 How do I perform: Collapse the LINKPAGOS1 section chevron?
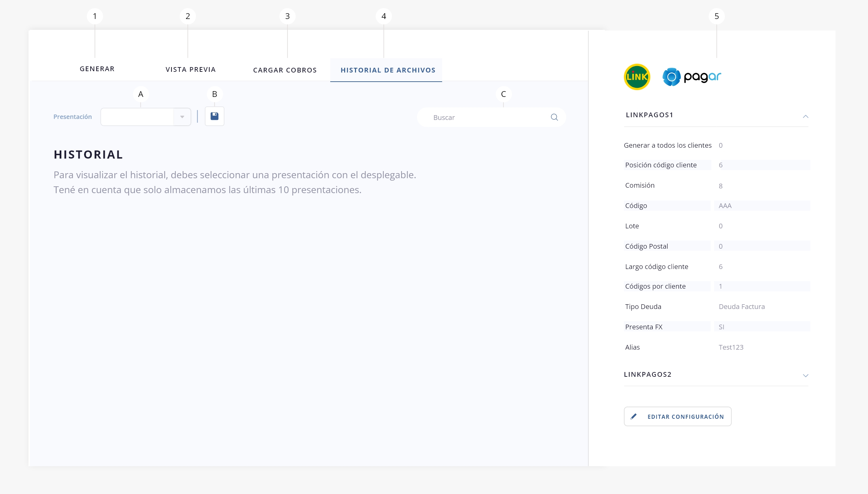805,116
